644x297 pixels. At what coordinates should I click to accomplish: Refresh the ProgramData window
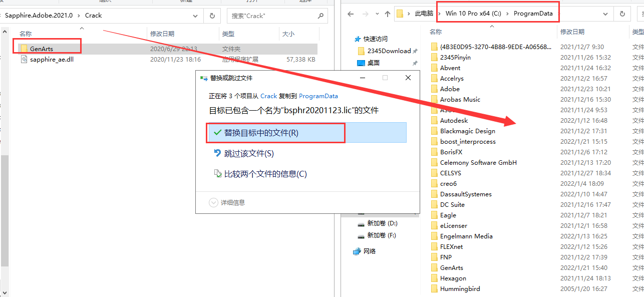point(622,14)
